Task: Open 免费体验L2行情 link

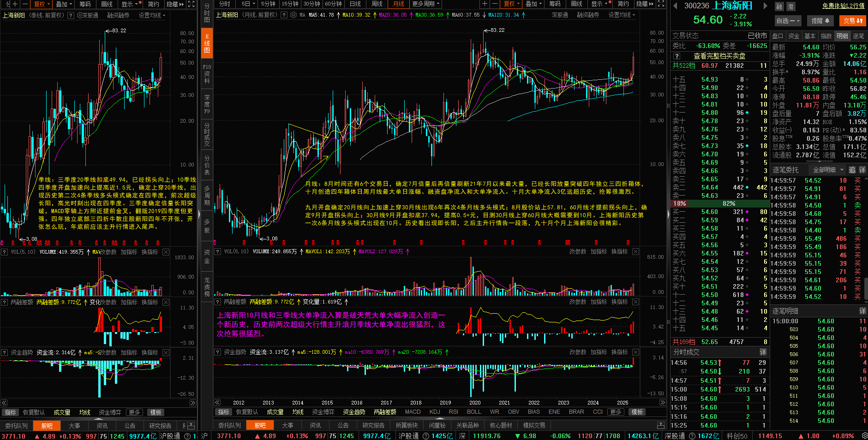Action: coord(843,6)
